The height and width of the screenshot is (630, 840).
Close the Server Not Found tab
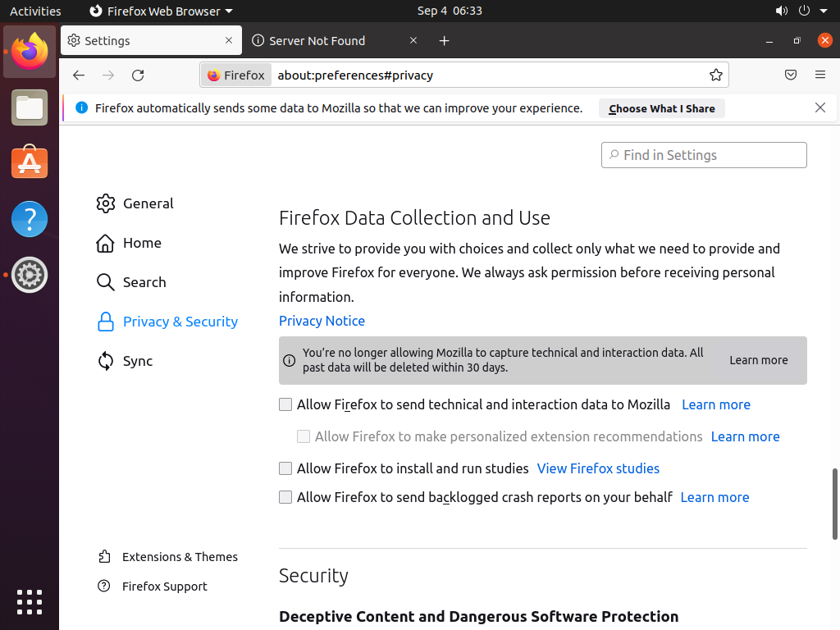pos(413,40)
